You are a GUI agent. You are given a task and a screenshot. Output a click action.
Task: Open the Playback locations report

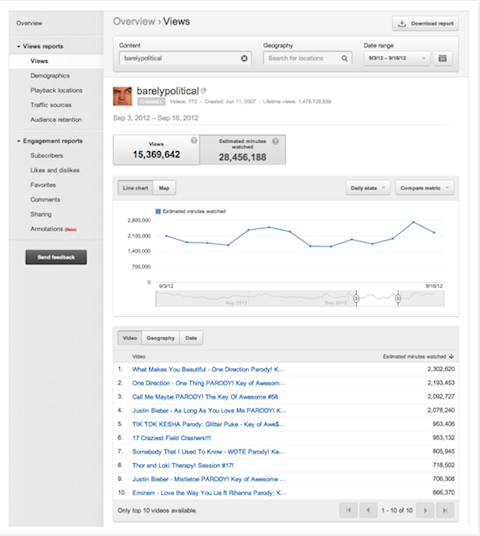tap(56, 90)
